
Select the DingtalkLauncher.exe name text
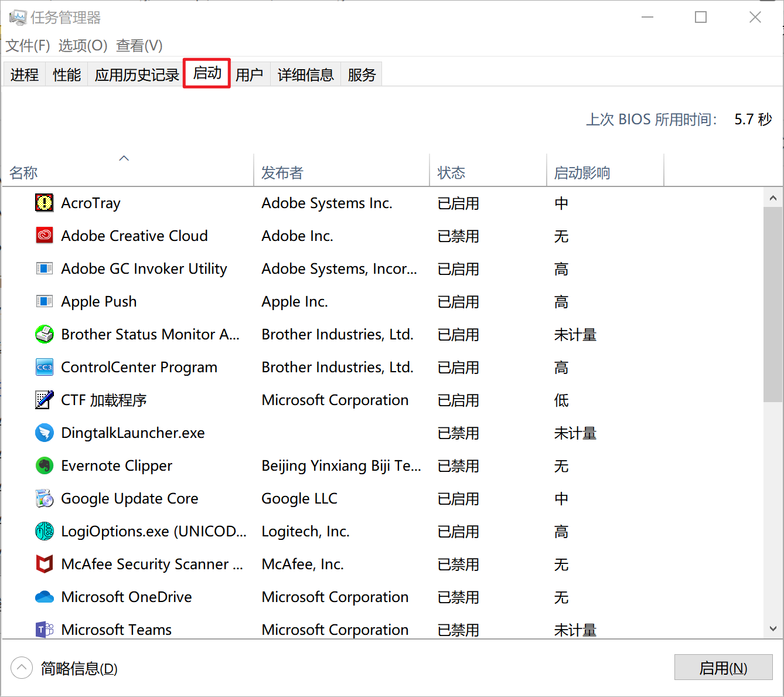133,433
